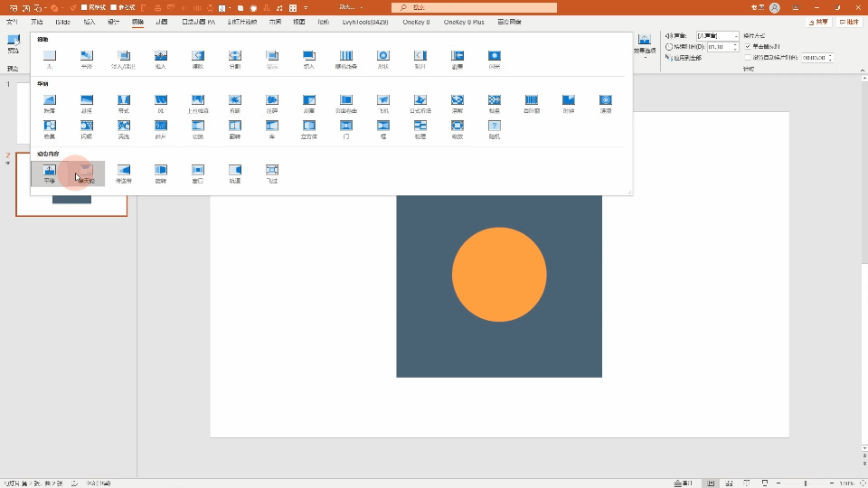This screenshot has width=868, height=488.
Task: Click the 备注 notes button in status bar
Action: tap(684, 483)
